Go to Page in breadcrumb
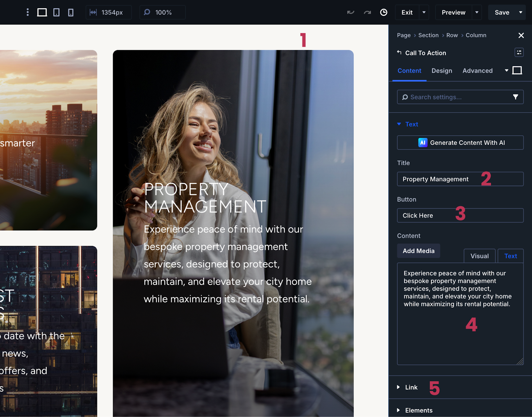Viewport: 532px width, 417px height. (404, 35)
